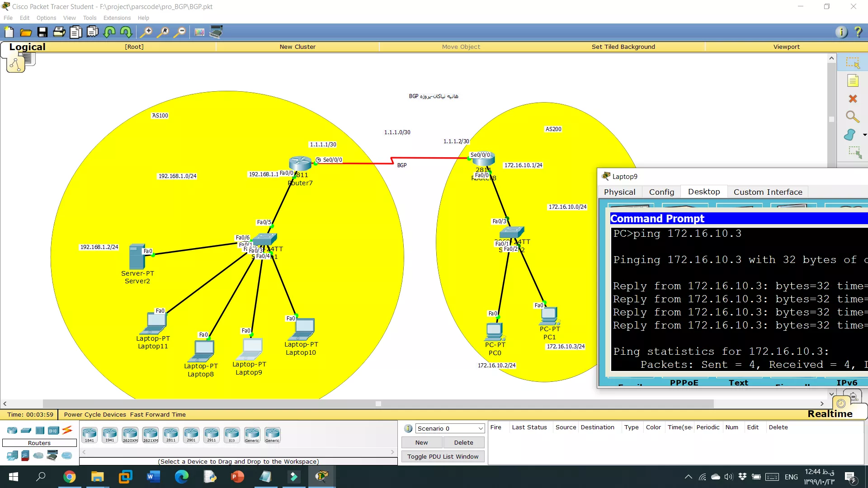Viewport: 868px width, 488px height.
Task: Choose the Routers device category
Action: [12, 430]
